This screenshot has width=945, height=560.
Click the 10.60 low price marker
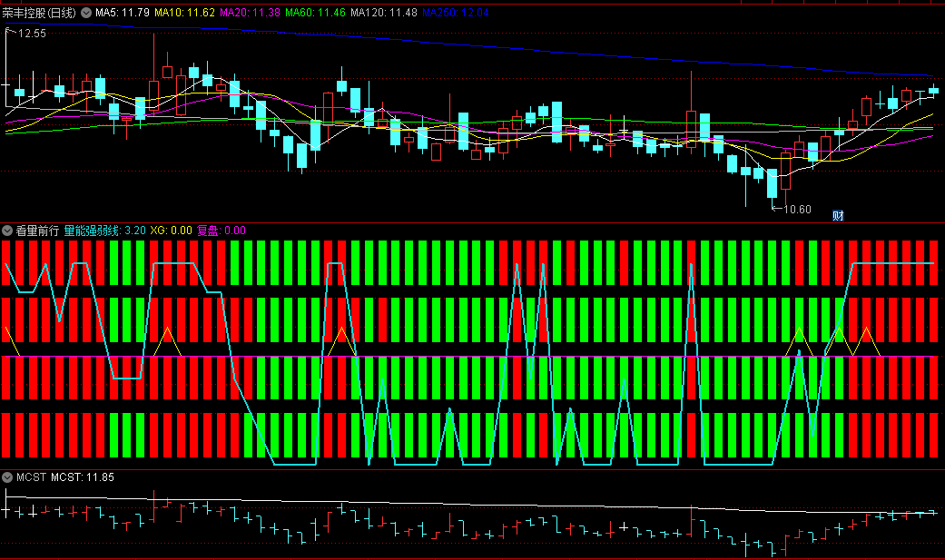[797, 209]
